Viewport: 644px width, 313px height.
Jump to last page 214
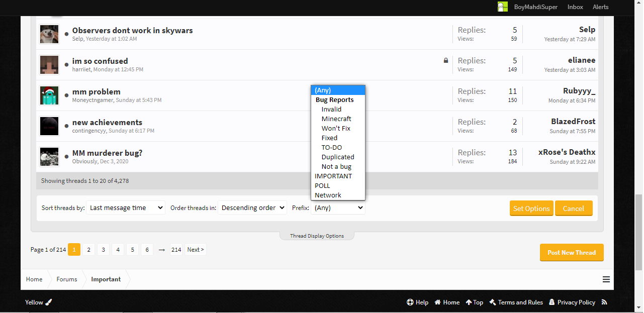tap(176, 250)
